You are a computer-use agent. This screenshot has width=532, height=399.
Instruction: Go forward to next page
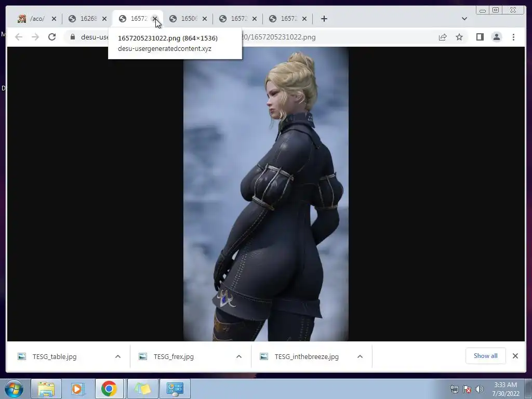[x=35, y=37]
